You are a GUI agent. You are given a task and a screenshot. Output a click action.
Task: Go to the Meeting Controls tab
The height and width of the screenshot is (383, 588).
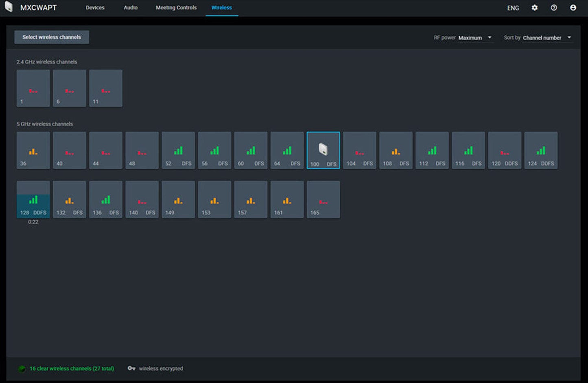click(176, 8)
